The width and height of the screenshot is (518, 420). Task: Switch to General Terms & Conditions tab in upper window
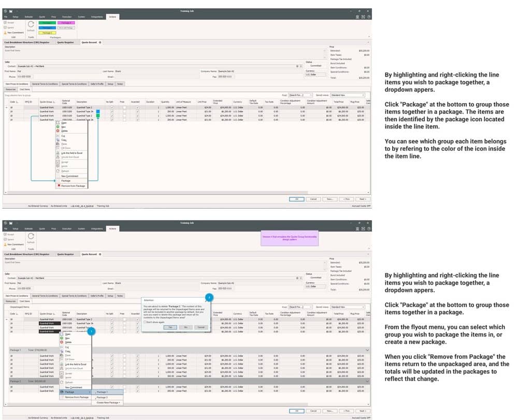pyautogui.click(x=45, y=83)
